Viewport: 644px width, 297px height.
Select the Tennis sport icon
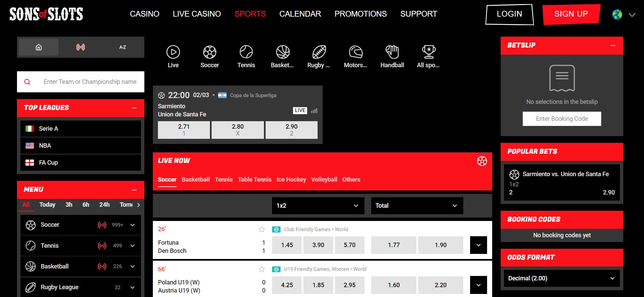246,52
